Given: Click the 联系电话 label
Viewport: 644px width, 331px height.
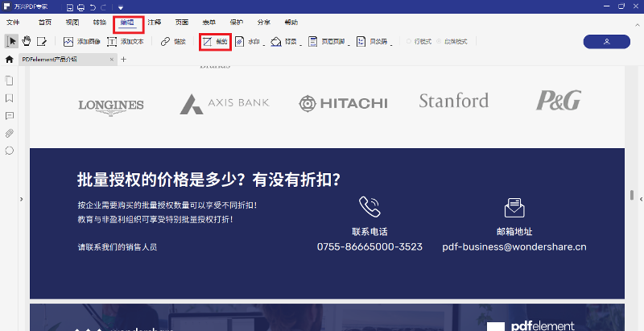Looking at the screenshot, I should (369, 232).
